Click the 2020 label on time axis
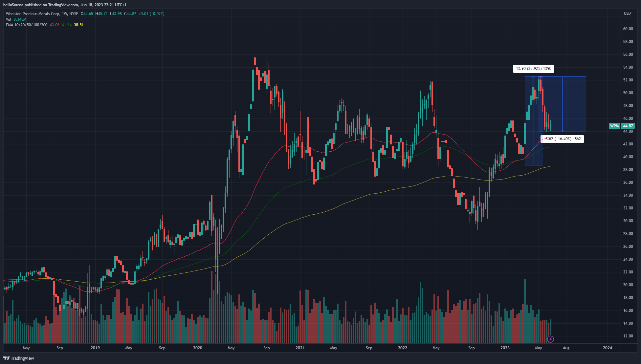Viewport: 641px width, 364px height. click(x=198, y=348)
